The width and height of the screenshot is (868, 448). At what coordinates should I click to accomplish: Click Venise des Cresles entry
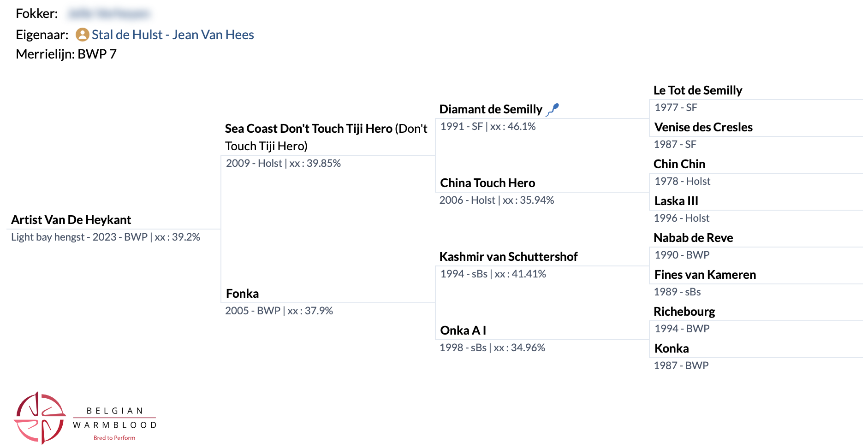click(703, 127)
